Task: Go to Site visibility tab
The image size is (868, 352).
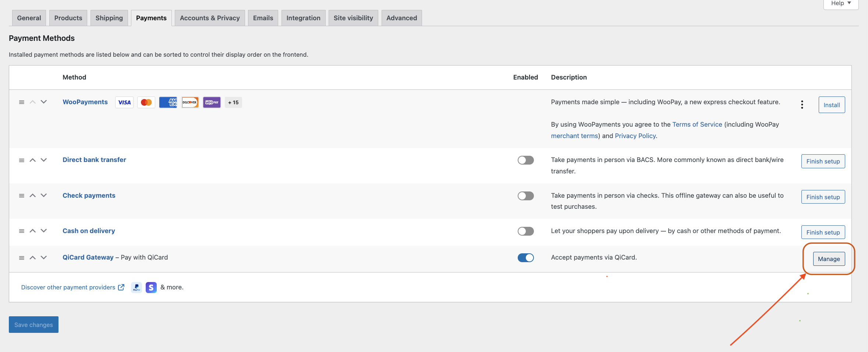Action: [353, 18]
